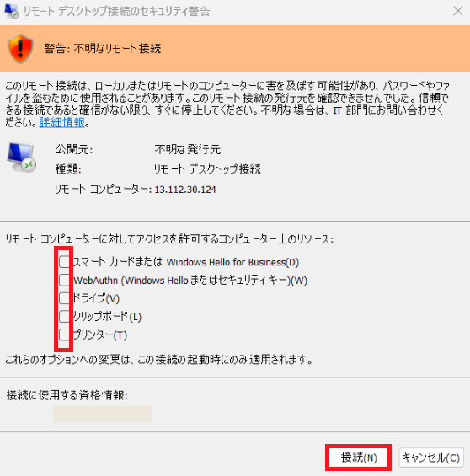Click the 接続(N) button
The height and width of the screenshot is (476, 470).
(359, 457)
